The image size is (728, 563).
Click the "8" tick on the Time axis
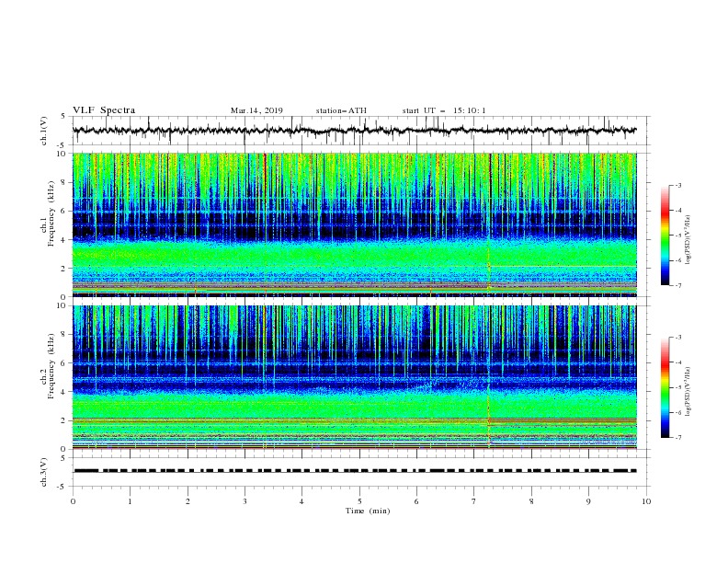click(x=531, y=501)
